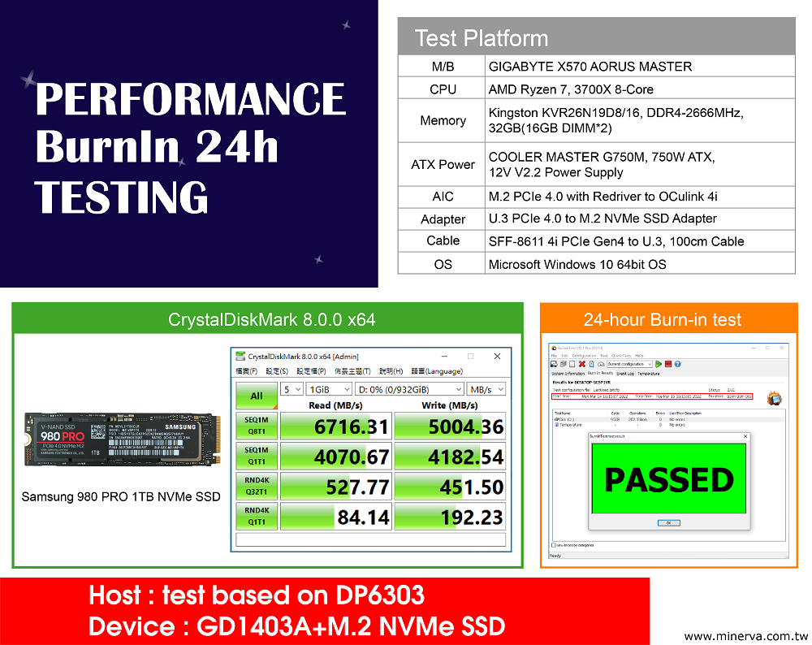
Task: Click OK in the PASSED result dialog
Action: coord(668,522)
